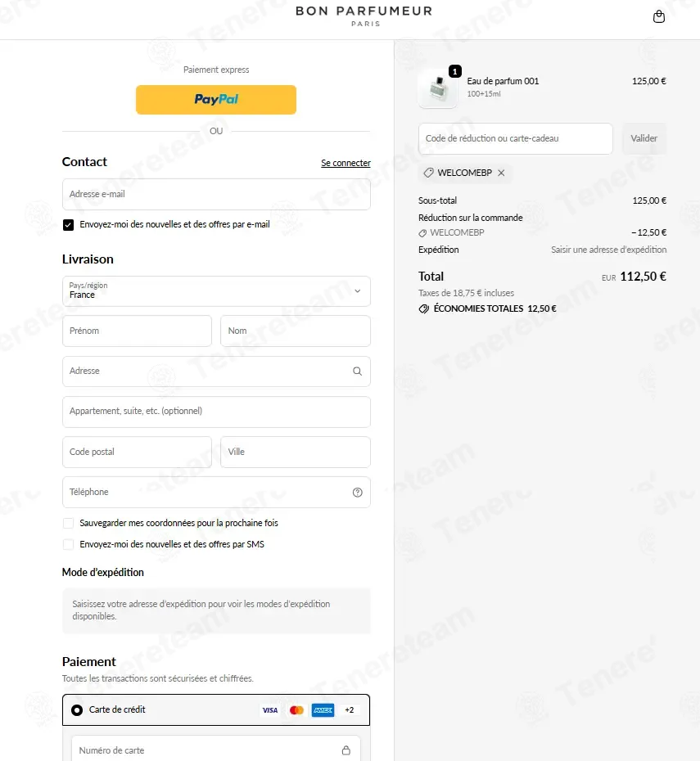Open the shopping bag icon in header
This screenshot has height=761, width=700.
[x=659, y=16]
